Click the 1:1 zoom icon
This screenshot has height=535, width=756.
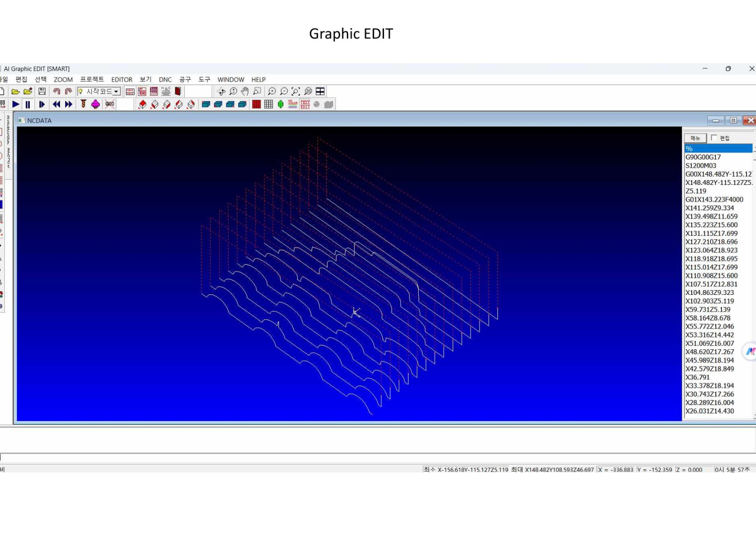(x=308, y=91)
